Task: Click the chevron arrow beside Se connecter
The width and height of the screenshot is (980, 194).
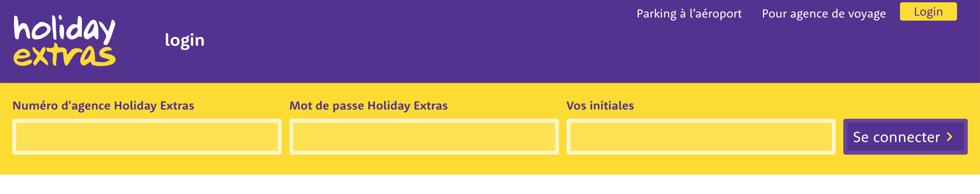Action: [950, 137]
